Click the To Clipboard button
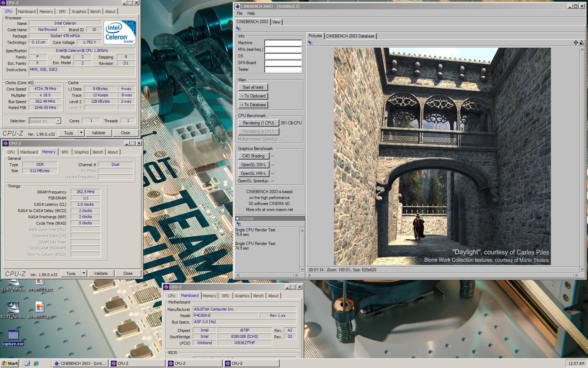This screenshot has height=368, width=588. 253,96
